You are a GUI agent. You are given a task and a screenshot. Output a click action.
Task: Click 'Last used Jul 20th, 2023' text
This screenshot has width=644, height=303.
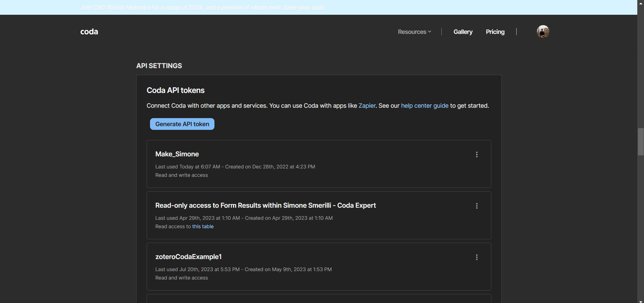(x=197, y=269)
